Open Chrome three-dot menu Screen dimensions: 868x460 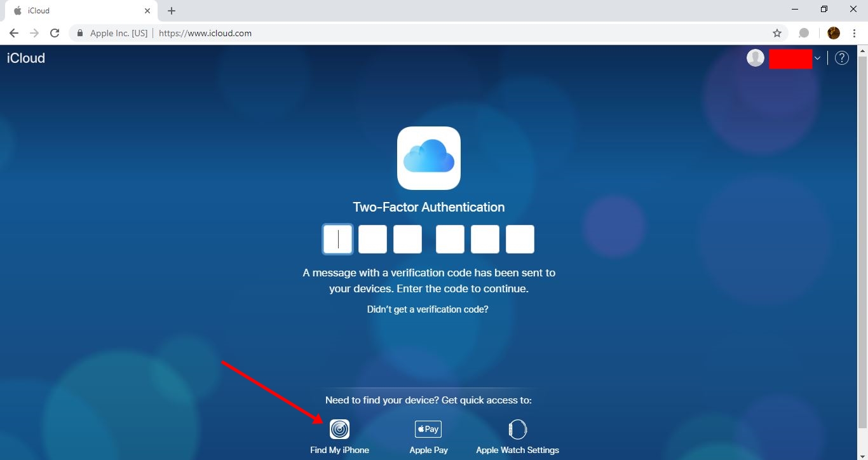tap(855, 33)
